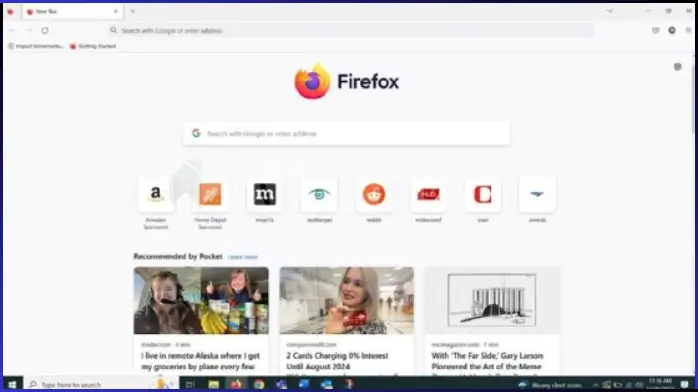Launch Google Chrome from the taskbar

[x=259, y=384]
